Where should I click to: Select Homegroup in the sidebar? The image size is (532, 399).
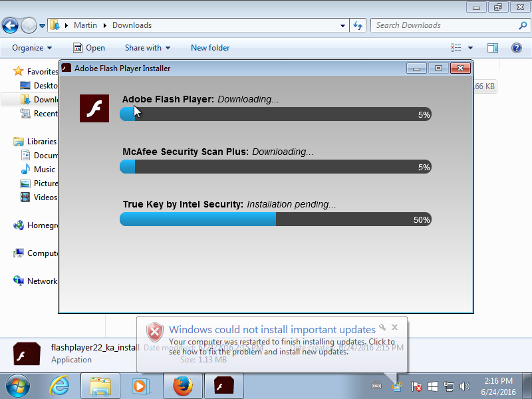pyautogui.click(x=35, y=225)
